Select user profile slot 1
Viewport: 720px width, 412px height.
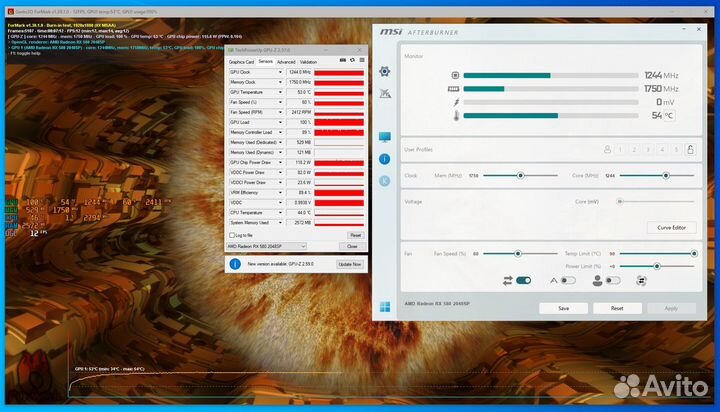tap(621, 150)
